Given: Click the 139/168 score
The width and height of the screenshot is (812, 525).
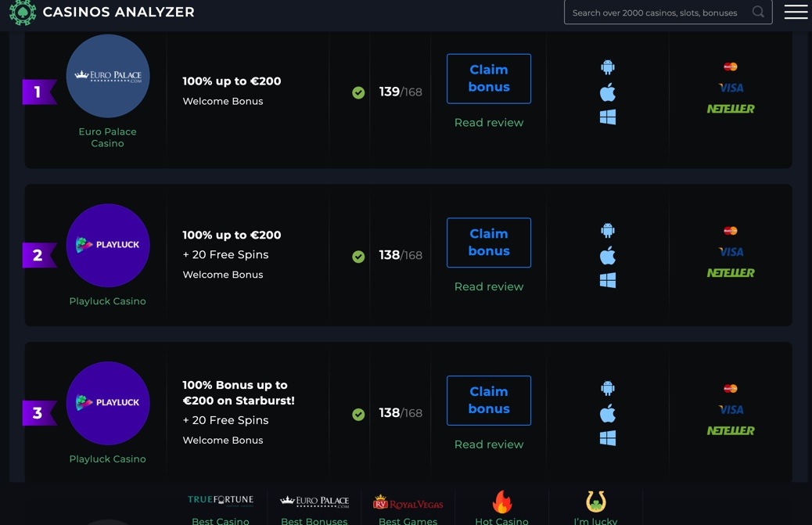Looking at the screenshot, I should pos(401,92).
